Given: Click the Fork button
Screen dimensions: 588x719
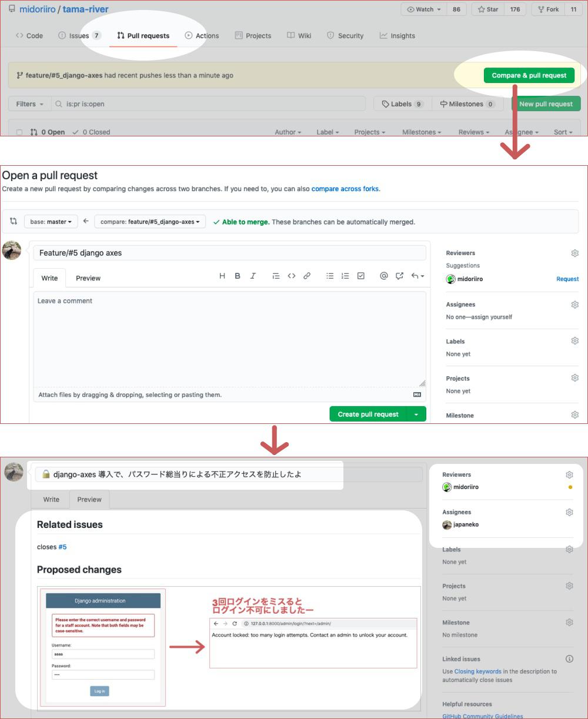Looking at the screenshot, I should [548, 9].
